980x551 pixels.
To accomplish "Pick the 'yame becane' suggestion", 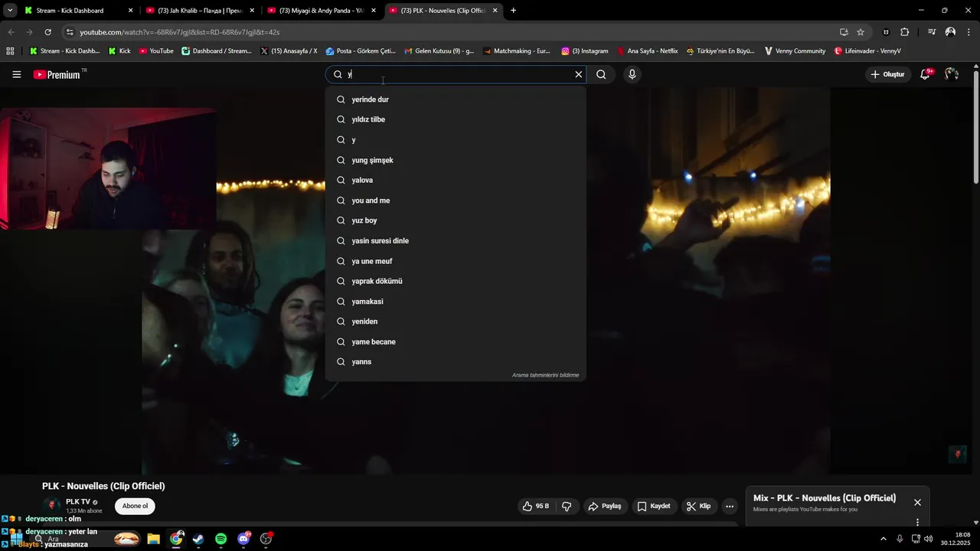I will point(456,342).
